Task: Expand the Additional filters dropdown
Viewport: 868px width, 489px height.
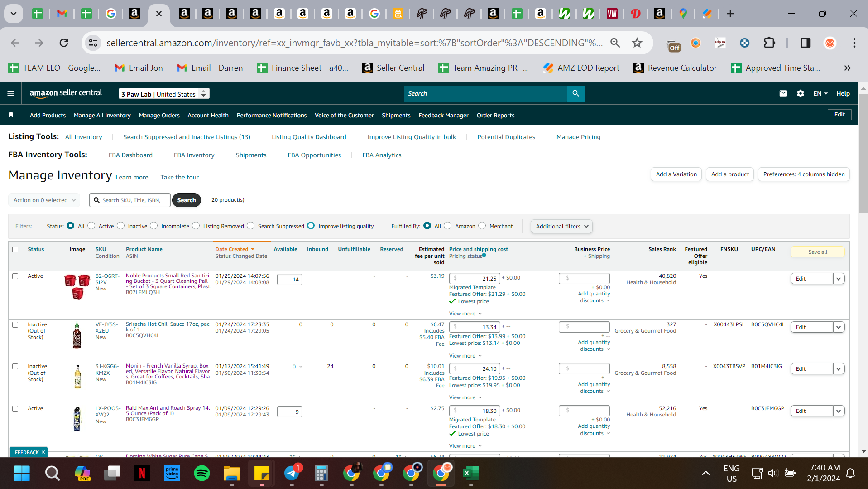Action: tap(561, 226)
